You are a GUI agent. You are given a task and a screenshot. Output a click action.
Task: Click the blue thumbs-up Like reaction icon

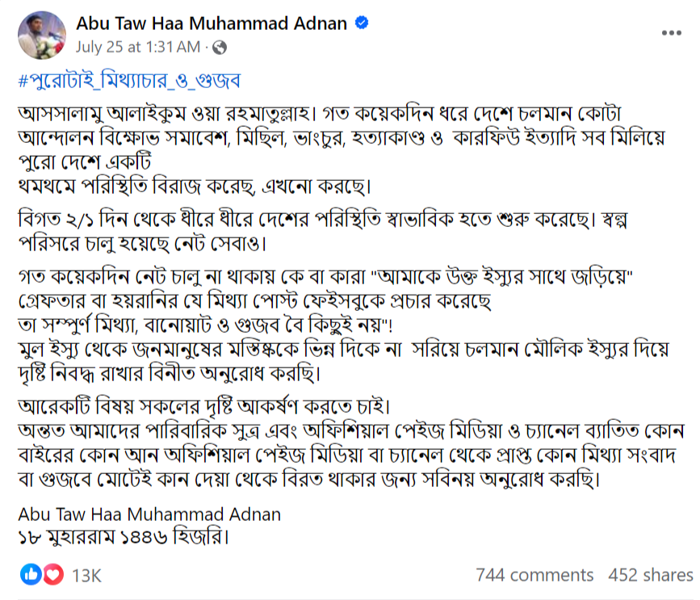pyautogui.click(x=31, y=574)
